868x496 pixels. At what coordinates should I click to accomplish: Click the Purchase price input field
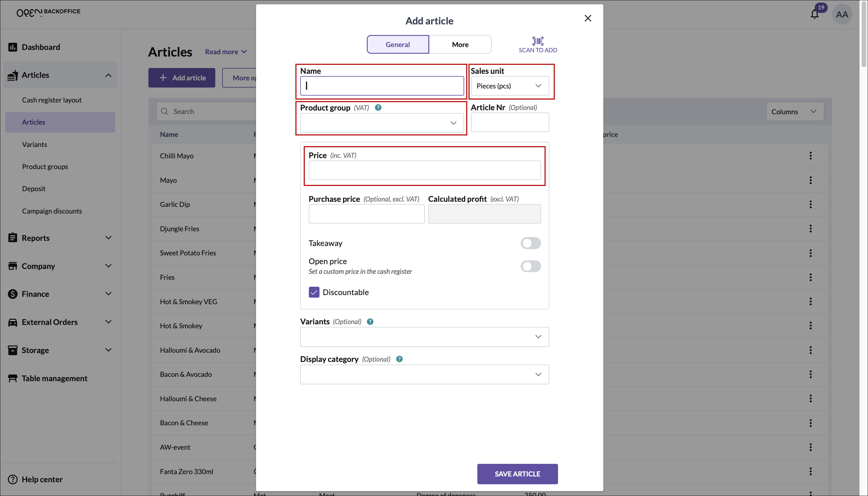click(366, 214)
